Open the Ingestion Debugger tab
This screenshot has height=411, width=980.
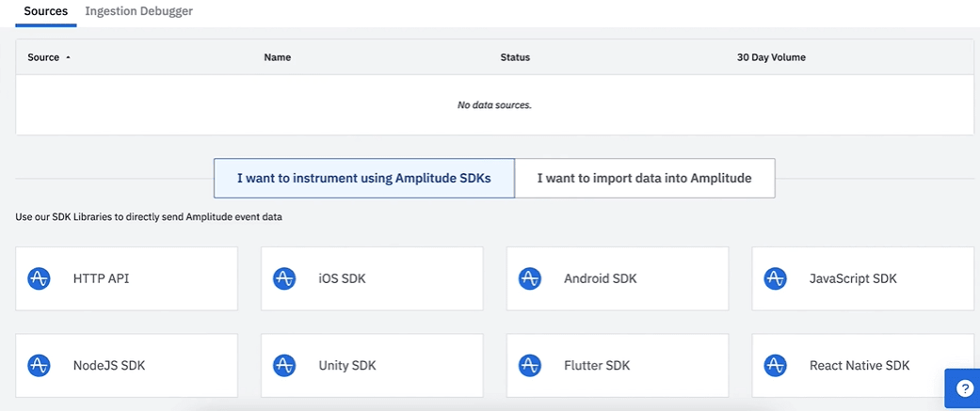click(x=138, y=11)
